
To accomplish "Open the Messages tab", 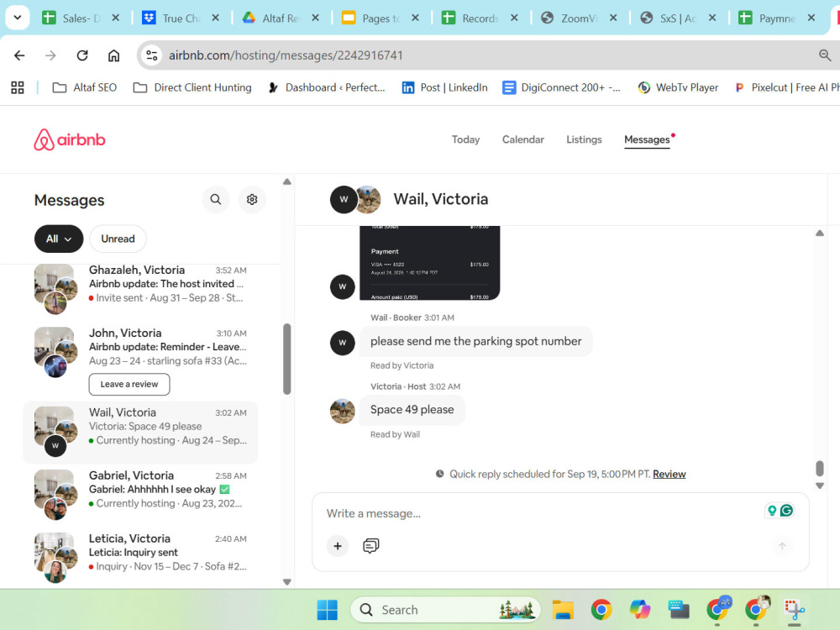I will 647,139.
